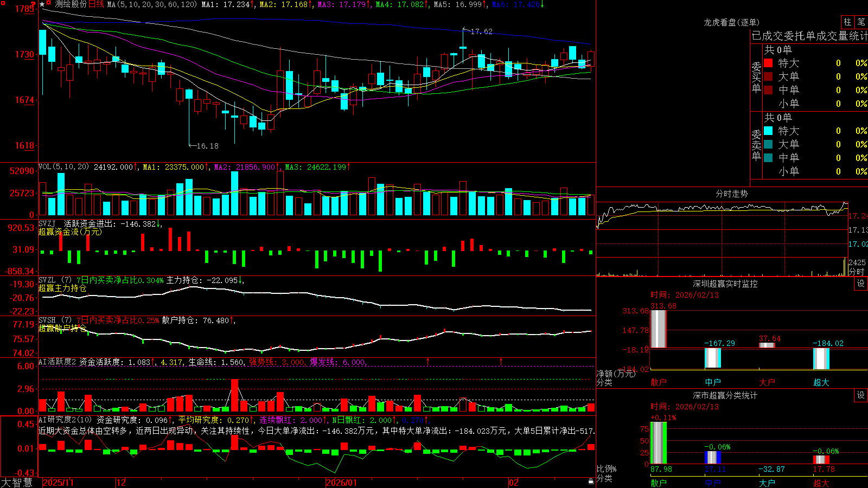Click the 17.62 high price annotation
The height and width of the screenshot is (488, 868).
coord(481,31)
